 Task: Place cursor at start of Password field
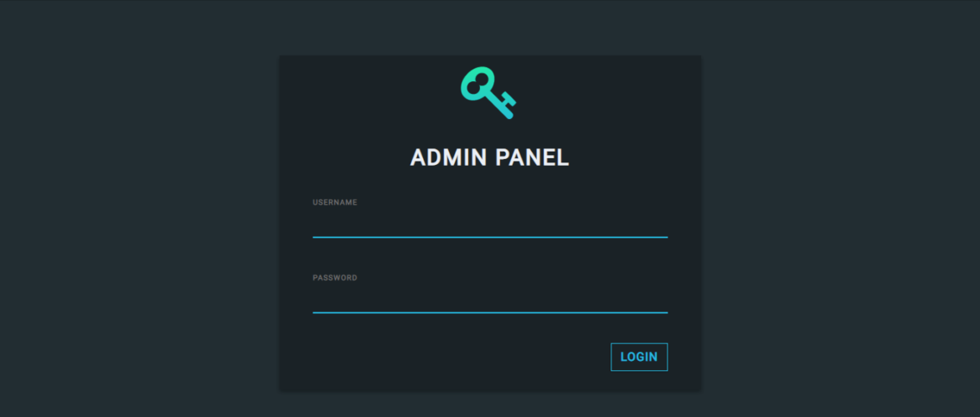coord(316,299)
